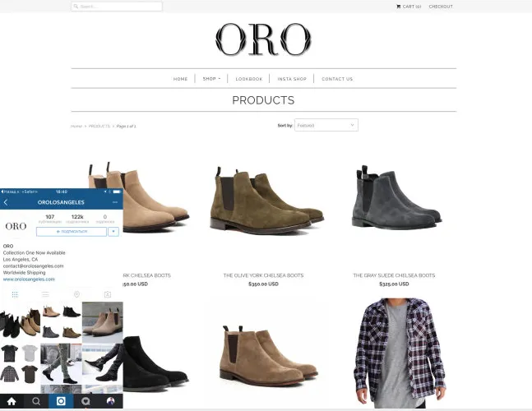Screen dimensions: 532x411
Task: Open the Instagram profile avatar tab
Action: click(x=111, y=401)
